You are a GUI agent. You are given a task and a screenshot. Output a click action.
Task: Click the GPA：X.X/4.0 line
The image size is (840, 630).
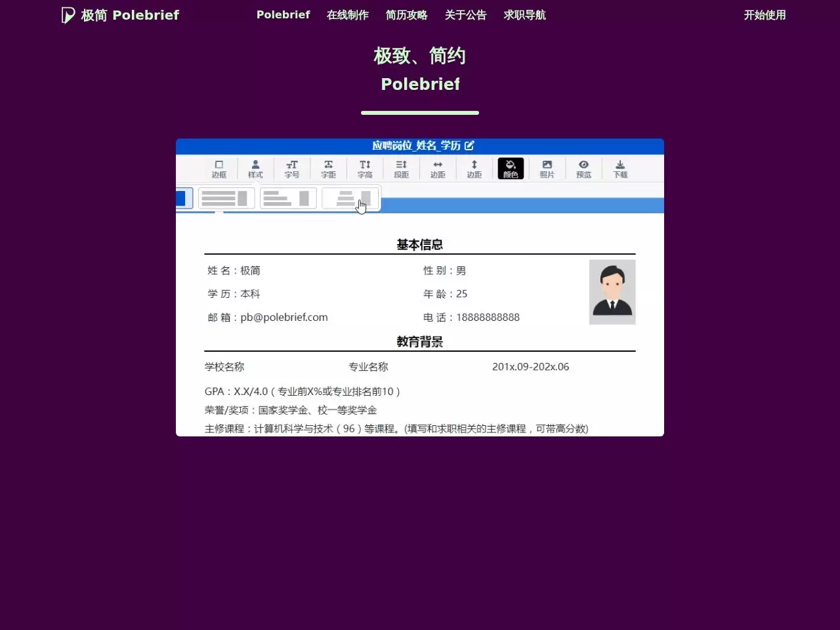303,391
